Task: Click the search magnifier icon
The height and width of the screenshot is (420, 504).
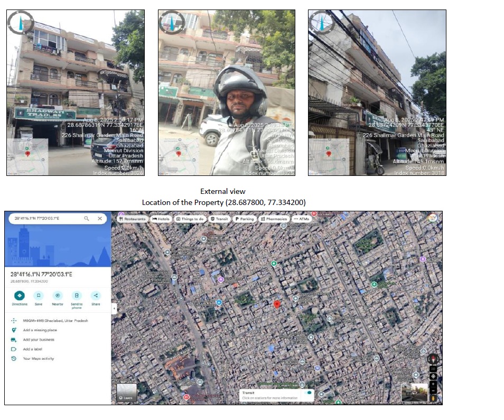Action: [87, 218]
